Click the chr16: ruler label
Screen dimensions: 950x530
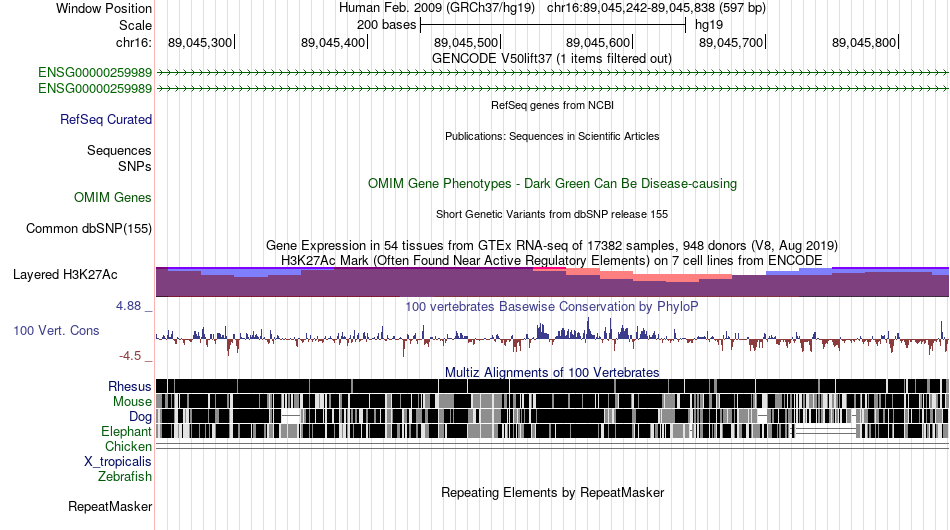[134, 42]
